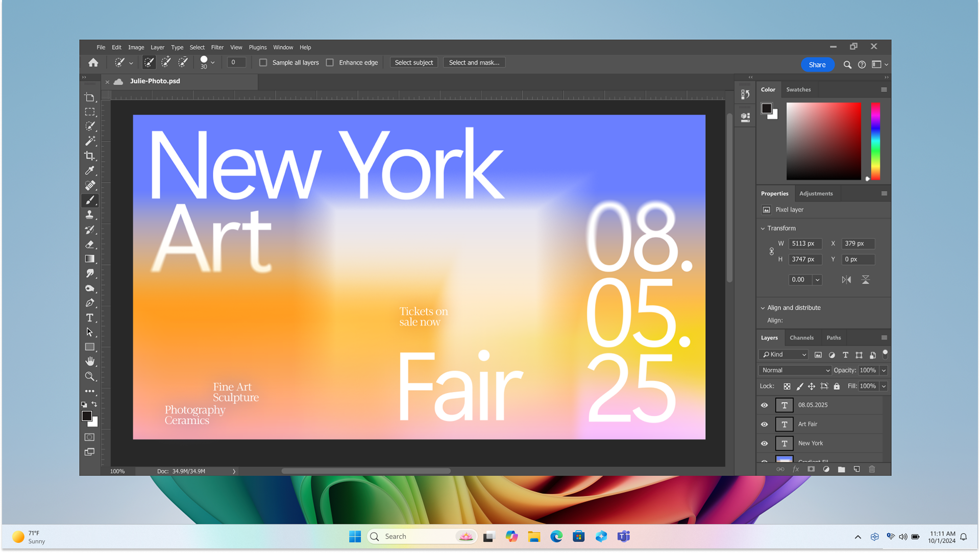
Task: Open the Normal blend mode dropdown
Action: (795, 370)
